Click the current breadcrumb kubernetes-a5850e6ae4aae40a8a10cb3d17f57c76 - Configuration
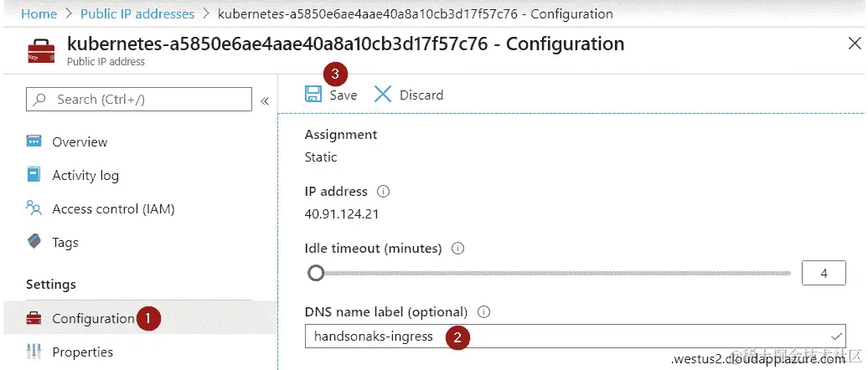 (x=416, y=14)
